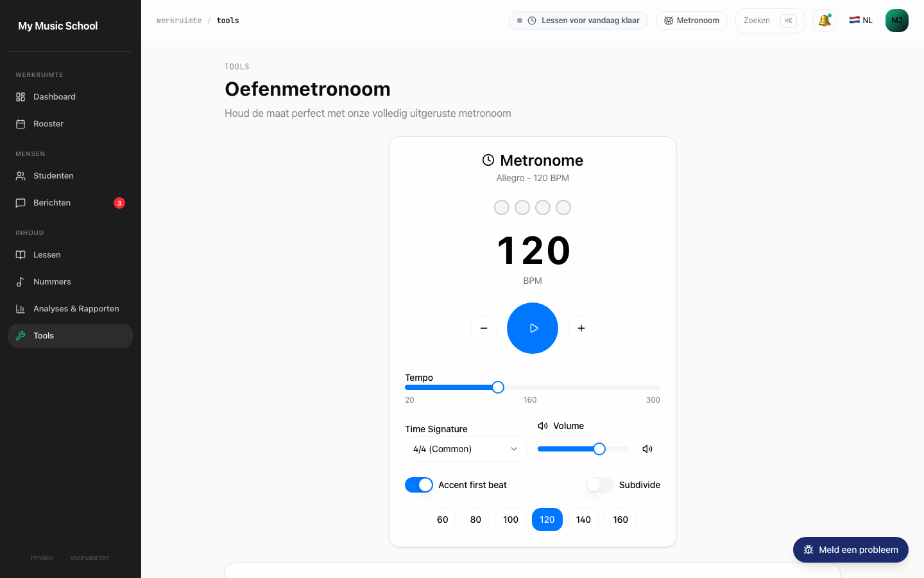This screenshot has width=924, height=578.
Task: Open the Time Signature 4/4 dropdown
Action: [x=466, y=449]
